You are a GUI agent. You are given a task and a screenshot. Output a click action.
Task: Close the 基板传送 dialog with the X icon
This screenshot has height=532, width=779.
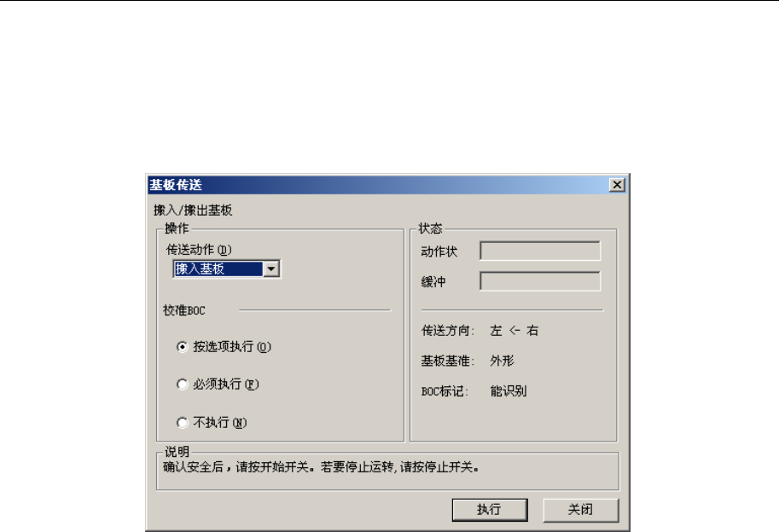click(617, 185)
